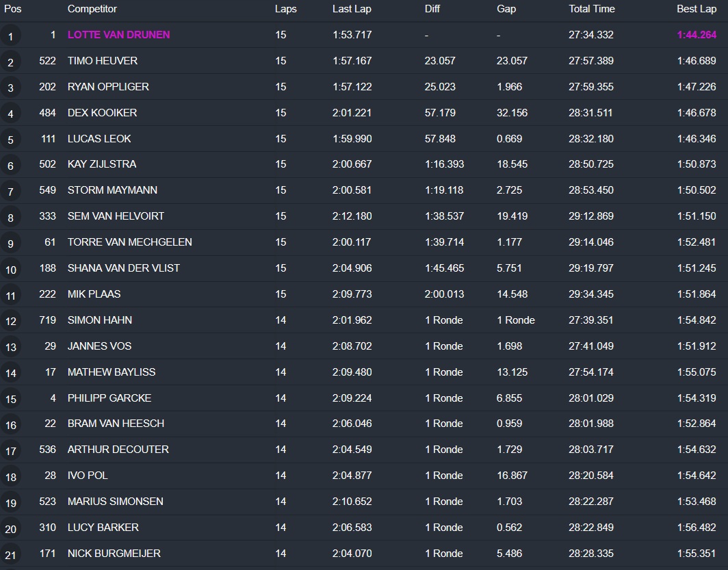The height and width of the screenshot is (570, 728).
Task: Click the Total Time column header
Action: 591,9
